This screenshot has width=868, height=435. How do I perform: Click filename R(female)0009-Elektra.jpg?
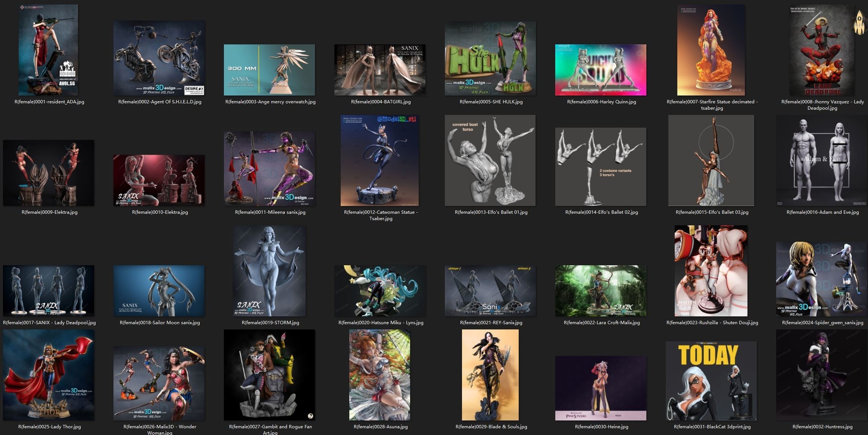click(x=49, y=212)
